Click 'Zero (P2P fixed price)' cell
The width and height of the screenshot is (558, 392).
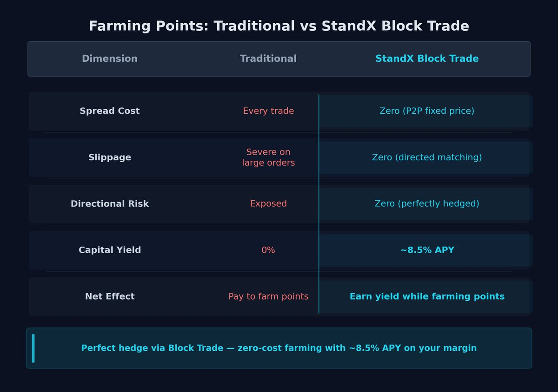click(x=427, y=111)
